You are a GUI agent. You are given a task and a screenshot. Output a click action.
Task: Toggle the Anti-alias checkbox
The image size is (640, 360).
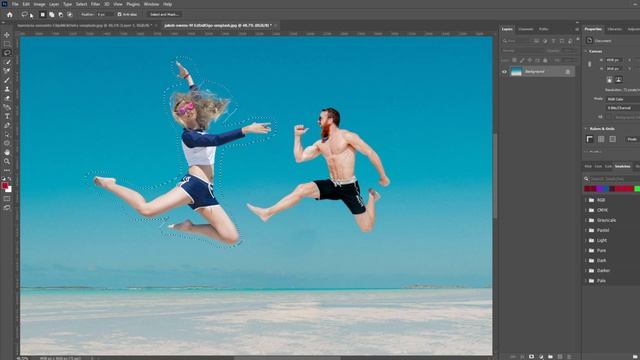coord(119,14)
